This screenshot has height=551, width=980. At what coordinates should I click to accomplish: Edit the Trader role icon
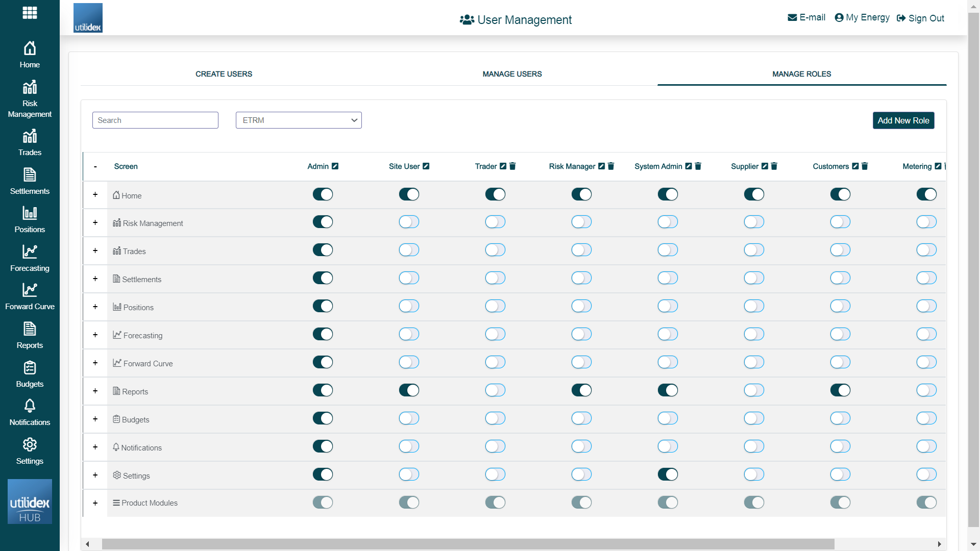point(503,166)
